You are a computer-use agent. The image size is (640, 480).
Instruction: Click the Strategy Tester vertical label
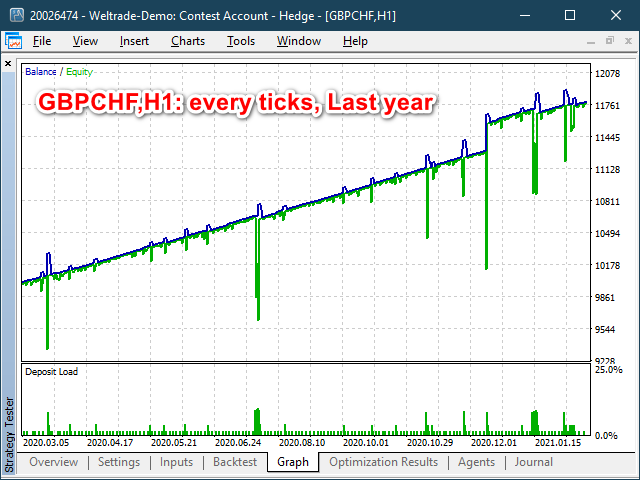click(9, 435)
